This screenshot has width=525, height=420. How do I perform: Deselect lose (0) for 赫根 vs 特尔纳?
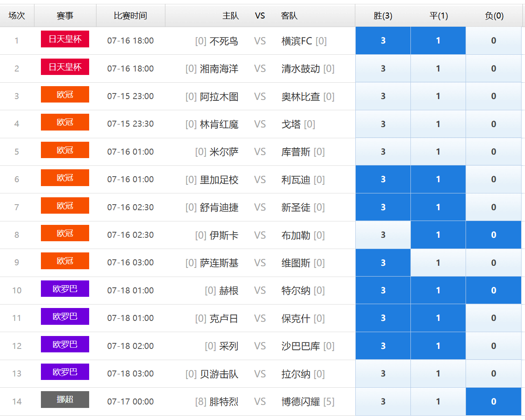494,290
